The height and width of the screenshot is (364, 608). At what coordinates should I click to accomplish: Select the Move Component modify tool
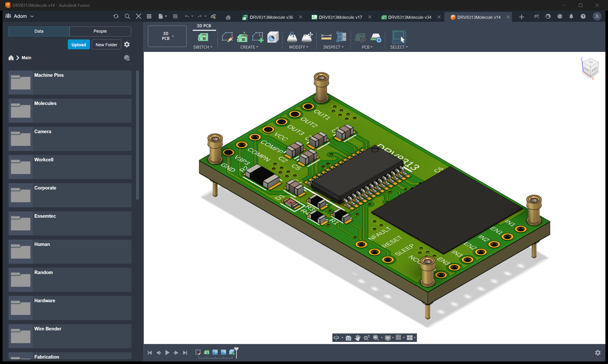(292, 37)
